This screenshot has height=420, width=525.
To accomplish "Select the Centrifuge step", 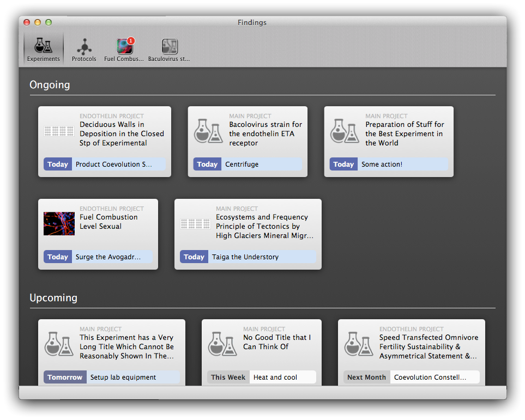I will [262, 164].
